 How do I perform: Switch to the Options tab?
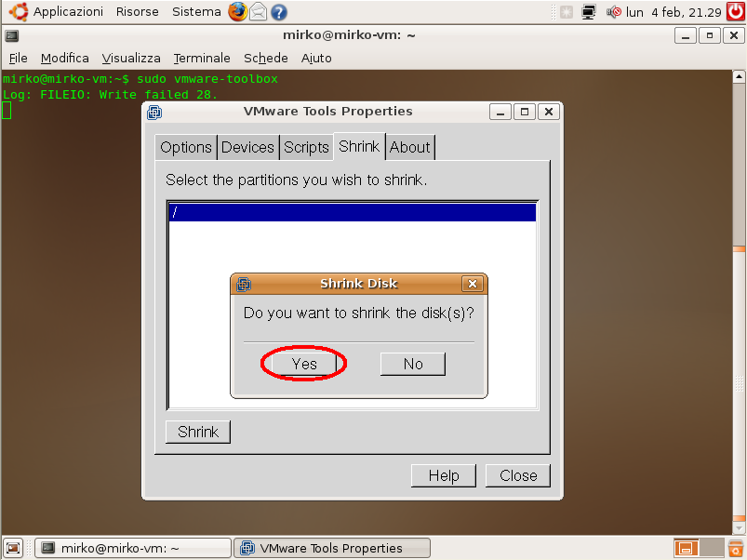(186, 147)
